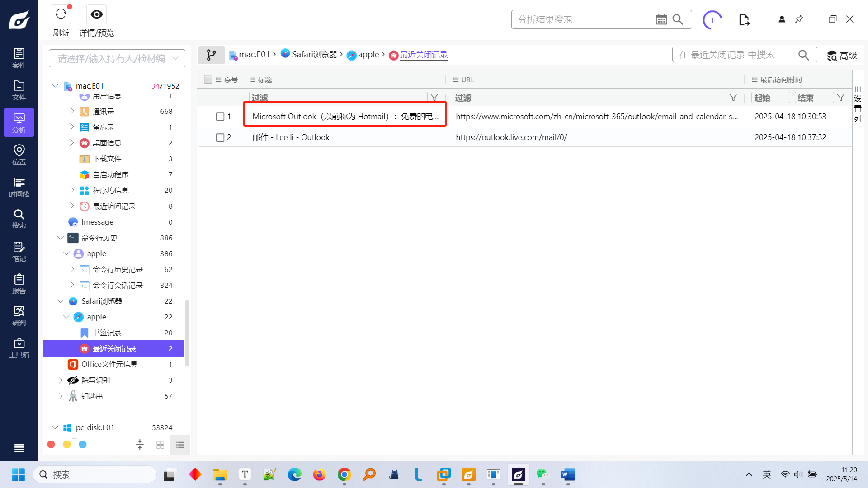Open column menu for 标题 header
The width and height of the screenshot is (868, 488).
(252, 80)
